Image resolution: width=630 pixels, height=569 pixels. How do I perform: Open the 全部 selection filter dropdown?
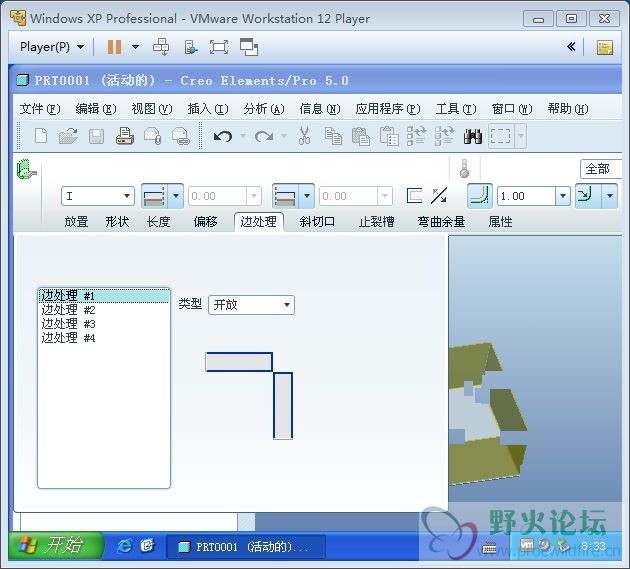(601, 169)
